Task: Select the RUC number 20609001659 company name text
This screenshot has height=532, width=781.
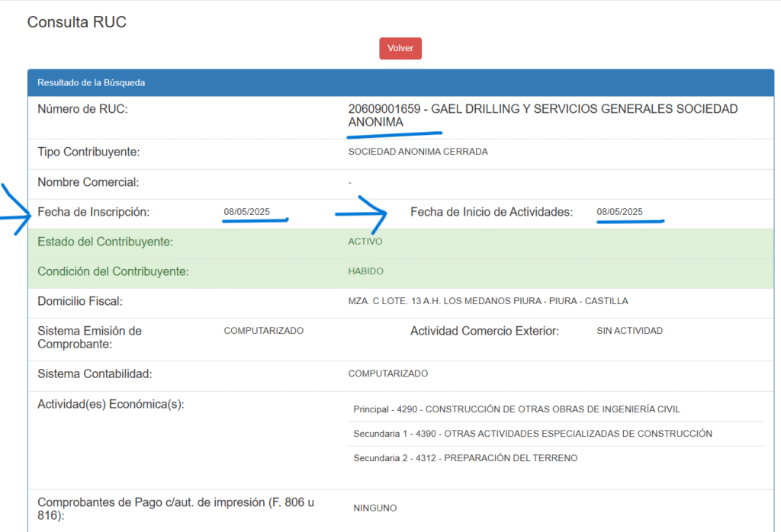Action: coord(542,115)
